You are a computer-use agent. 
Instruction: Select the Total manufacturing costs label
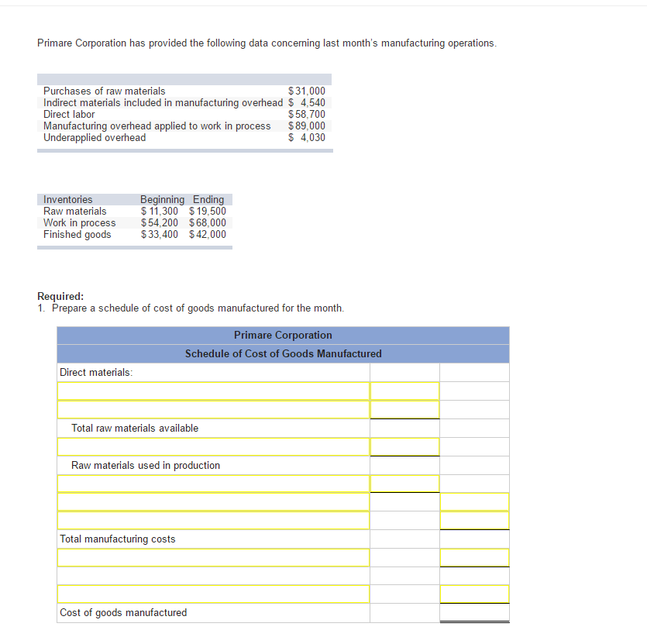tap(117, 539)
